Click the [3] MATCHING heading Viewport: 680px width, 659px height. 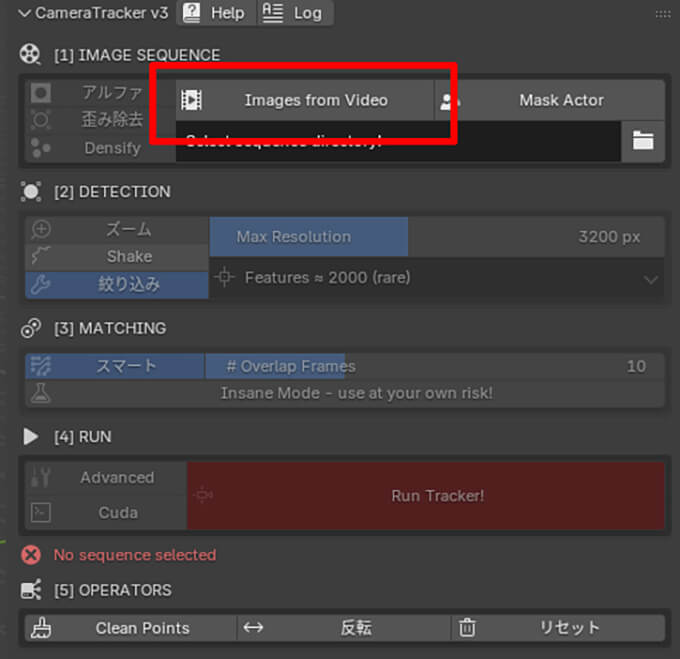(110, 328)
